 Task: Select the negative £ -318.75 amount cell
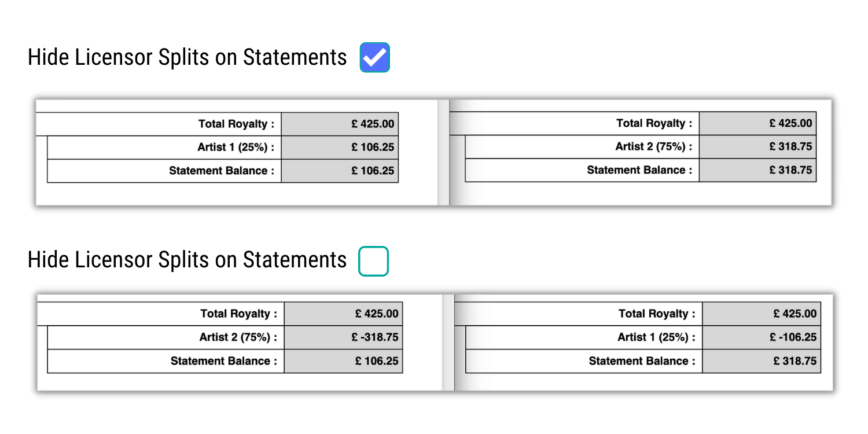tap(343, 337)
